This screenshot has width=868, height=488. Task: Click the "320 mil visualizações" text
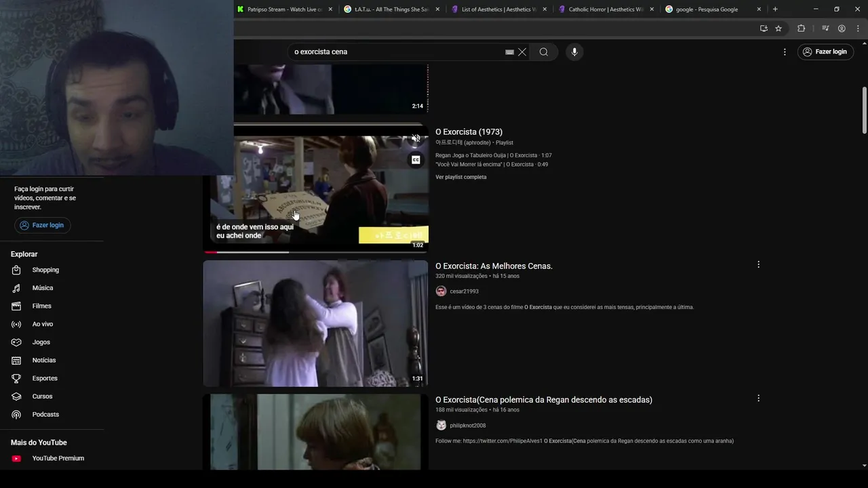tap(461, 276)
